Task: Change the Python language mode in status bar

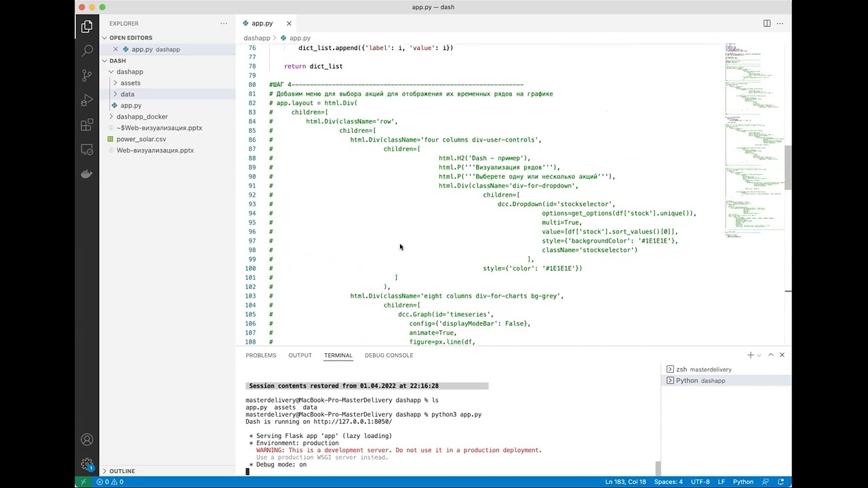Action: tap(743, 482)
